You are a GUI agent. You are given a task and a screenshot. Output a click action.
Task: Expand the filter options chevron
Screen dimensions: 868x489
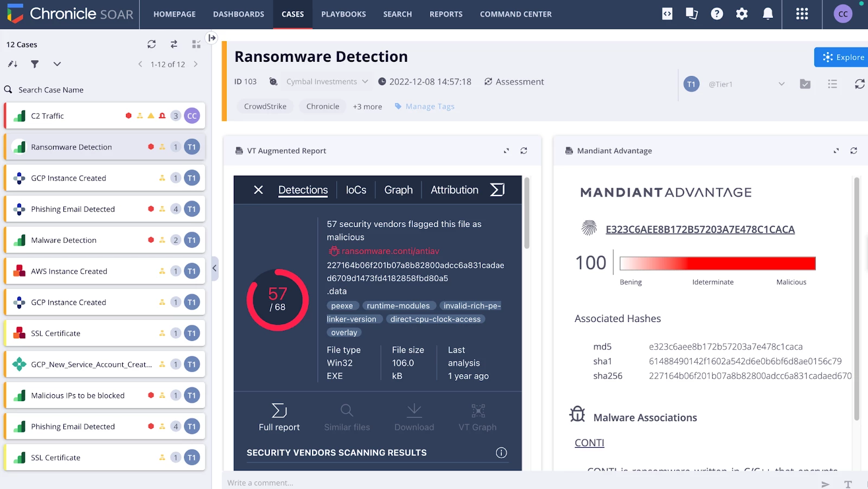pos(57,64)
